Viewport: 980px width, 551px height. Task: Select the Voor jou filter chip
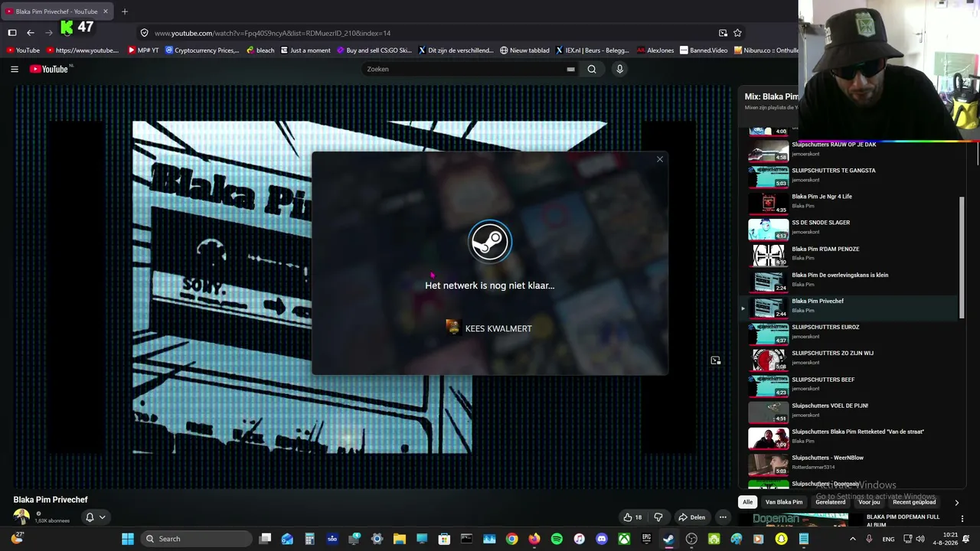tap(869, 502)
